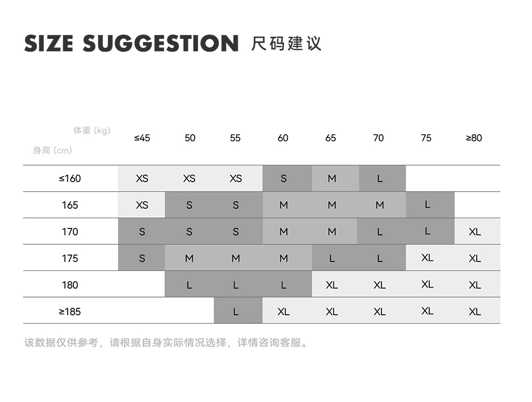This screenshot has width=532, height=402.
Task: Click the ≤45 weight column header
Action: (142, 138)
